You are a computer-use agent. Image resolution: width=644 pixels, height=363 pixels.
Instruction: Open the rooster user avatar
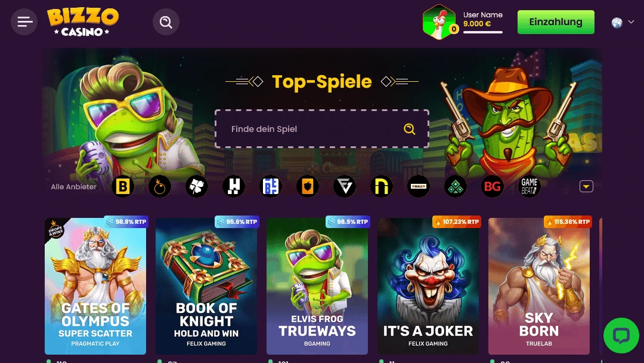pos(439,22)
